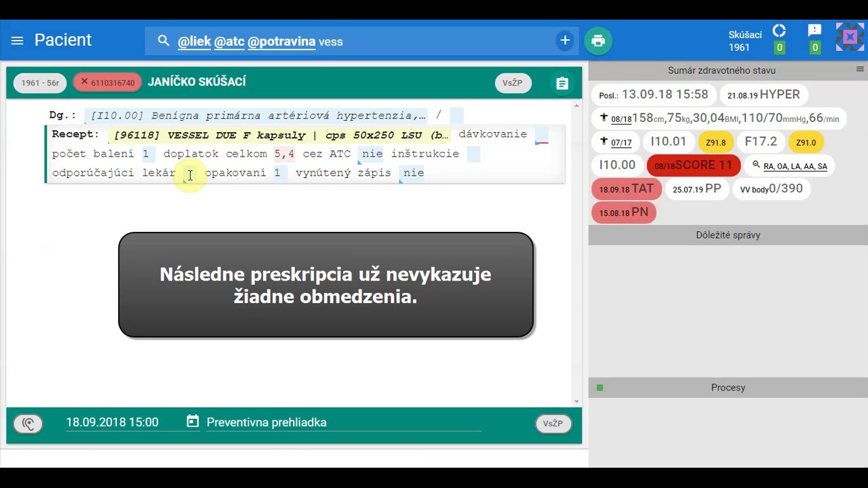Click Procesy section header

click(728, 388)
